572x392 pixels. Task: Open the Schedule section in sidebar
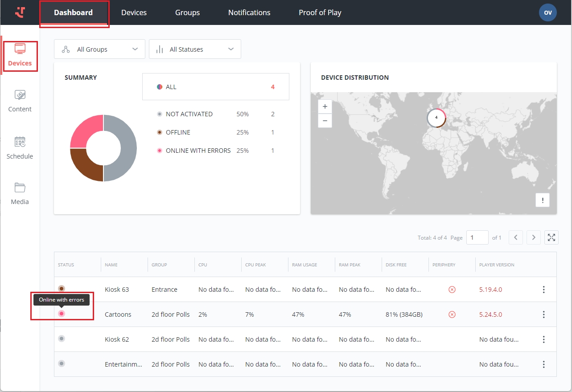pyautogui.click(x=20, y=148)
